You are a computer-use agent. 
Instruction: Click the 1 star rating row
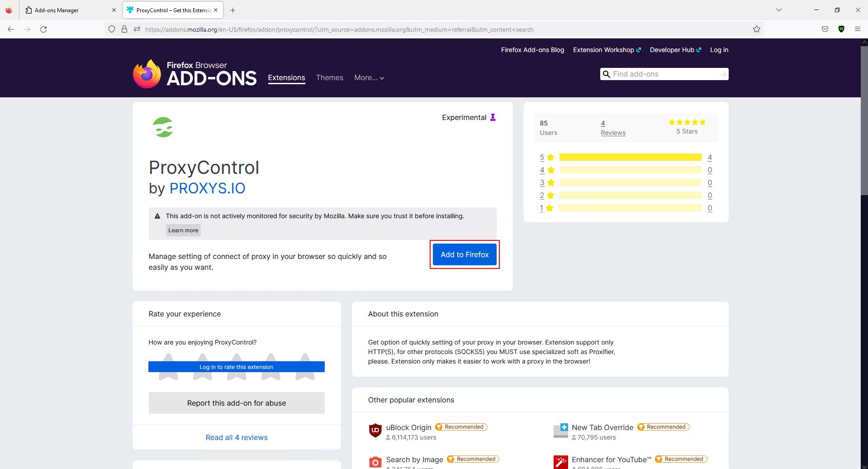tap(626, 208)
